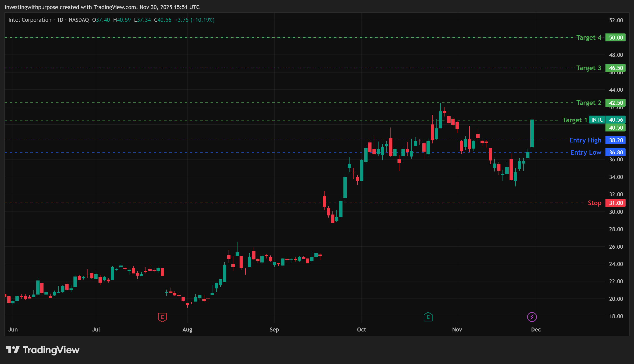The height and width of the screenshot is (364, 634).
Task: Click the 52.00 price scale label
Action: pos(616,20)
